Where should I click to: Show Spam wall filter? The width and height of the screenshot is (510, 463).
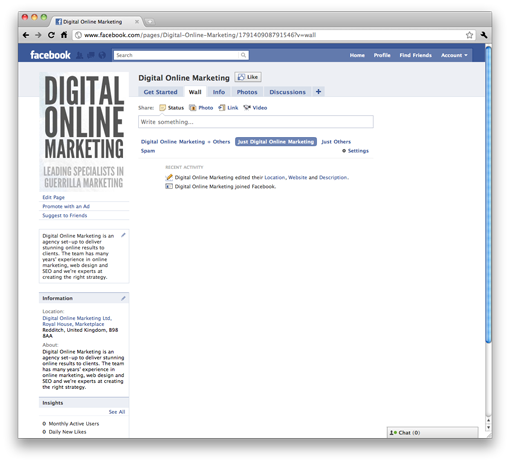(148, 151)
